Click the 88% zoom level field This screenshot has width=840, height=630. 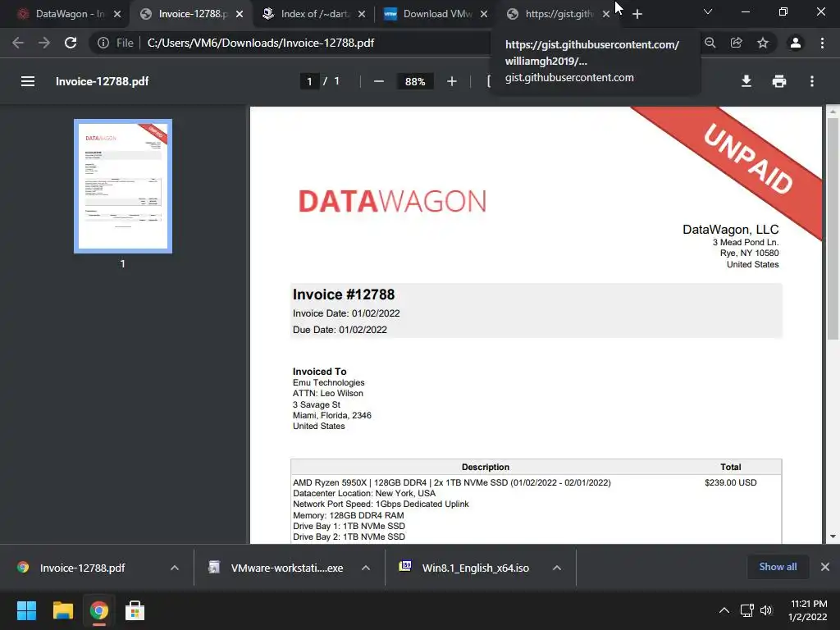click(415, 81)
